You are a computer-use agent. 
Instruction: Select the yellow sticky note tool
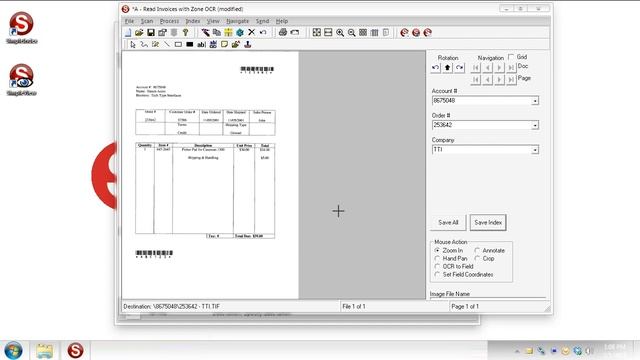point(224,44)
